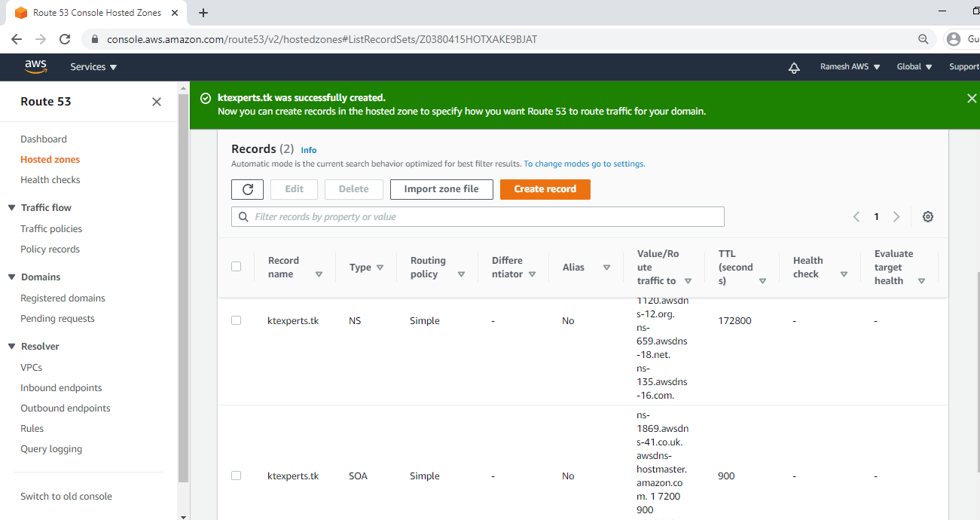Select the NS record checkbox
Image resolution: width=980 pixels, height=520 pixels.
[237, 320]
